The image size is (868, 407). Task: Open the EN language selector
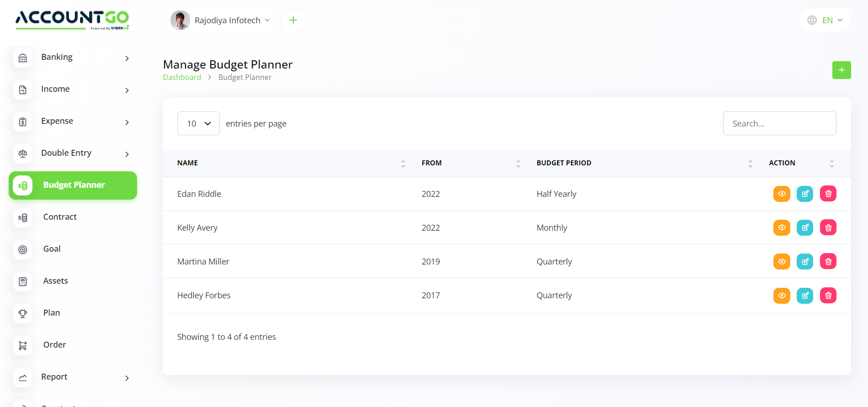pyautogui.click(x=825, y=20)
